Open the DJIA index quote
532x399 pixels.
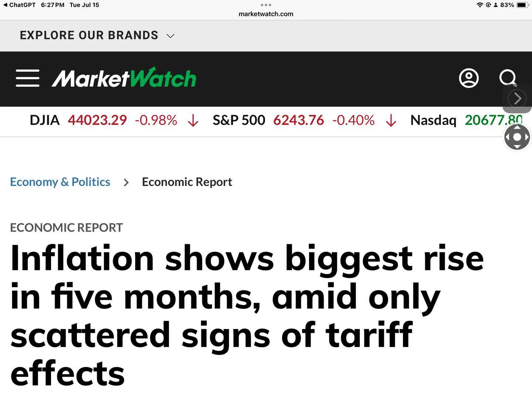tap(44, 120)
